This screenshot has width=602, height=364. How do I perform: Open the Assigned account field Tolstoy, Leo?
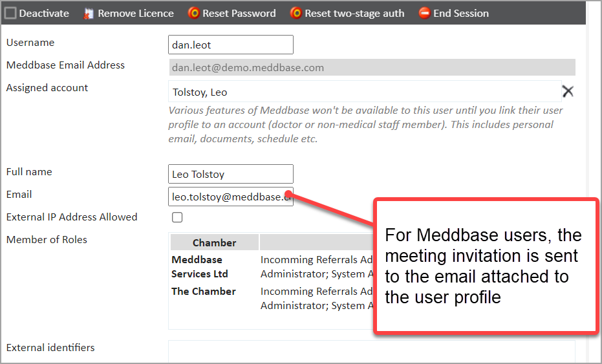coord(364,92)
